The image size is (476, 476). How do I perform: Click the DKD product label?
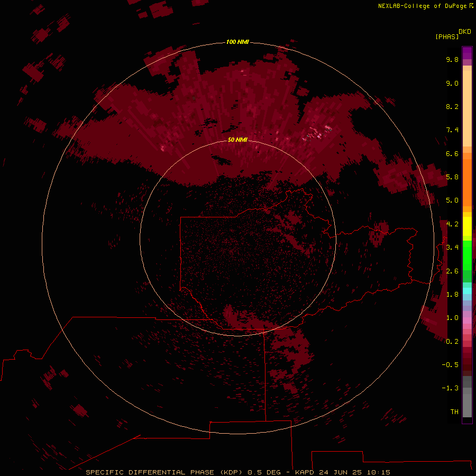click(465, 32)
